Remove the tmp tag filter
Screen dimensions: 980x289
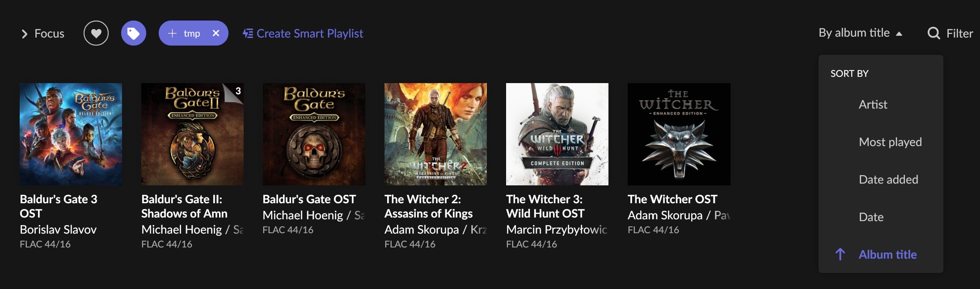[216, 33]
